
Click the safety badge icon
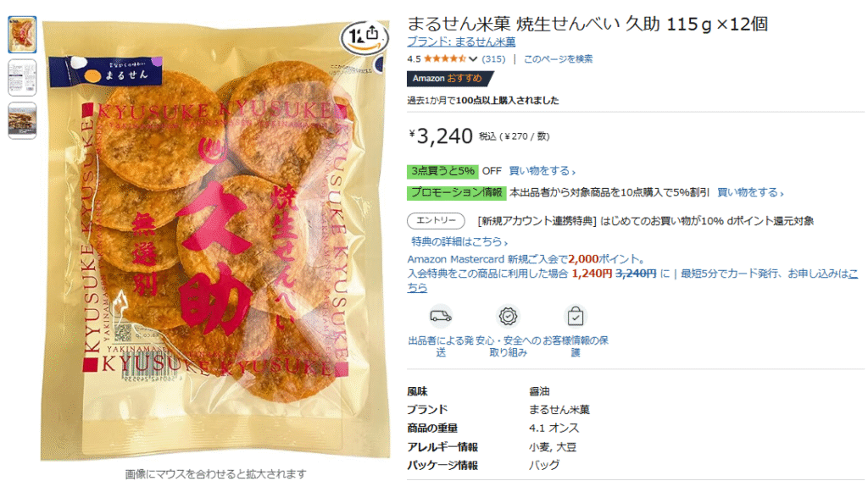click(508, 316)
